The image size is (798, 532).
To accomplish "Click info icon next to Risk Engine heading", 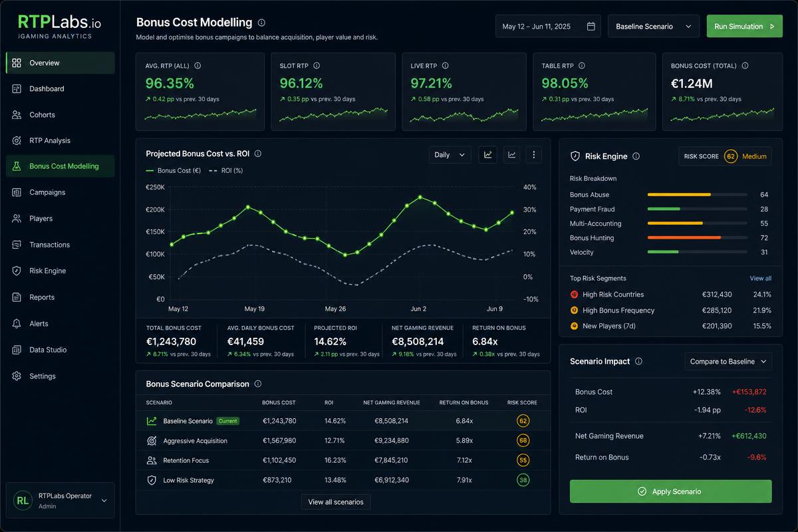I will (636, 156).
